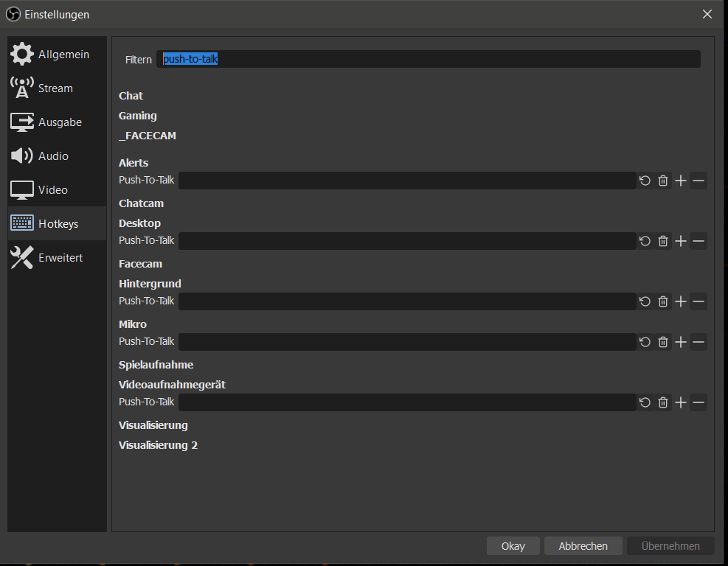Clear the Desktop Push-To-Talk hotkey with trash icon
This screenshot has width=728, height=566.
[x=663, y=241]
